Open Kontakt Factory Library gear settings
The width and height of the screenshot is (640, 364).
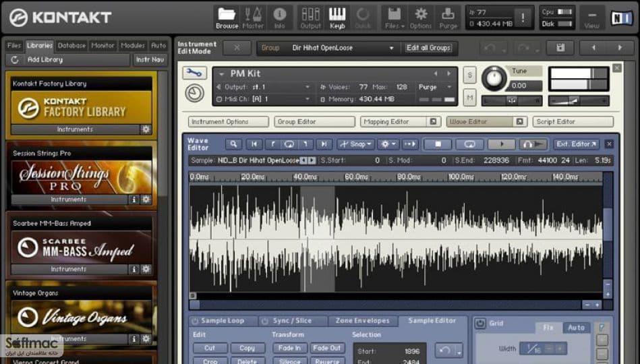point(146,129)
